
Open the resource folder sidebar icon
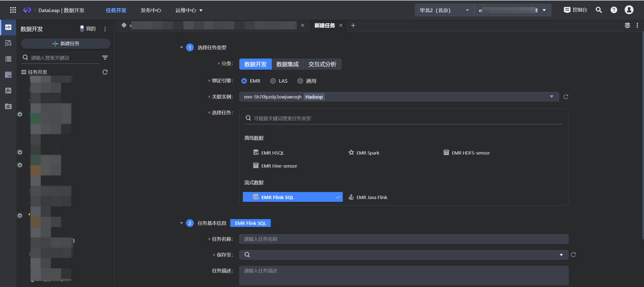coord(8,106)
